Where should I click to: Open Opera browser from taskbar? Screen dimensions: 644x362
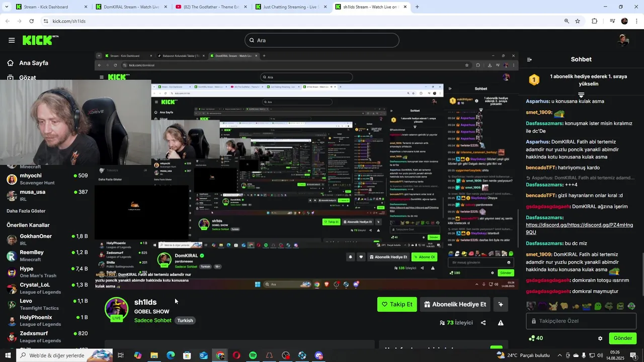[236, 355]
